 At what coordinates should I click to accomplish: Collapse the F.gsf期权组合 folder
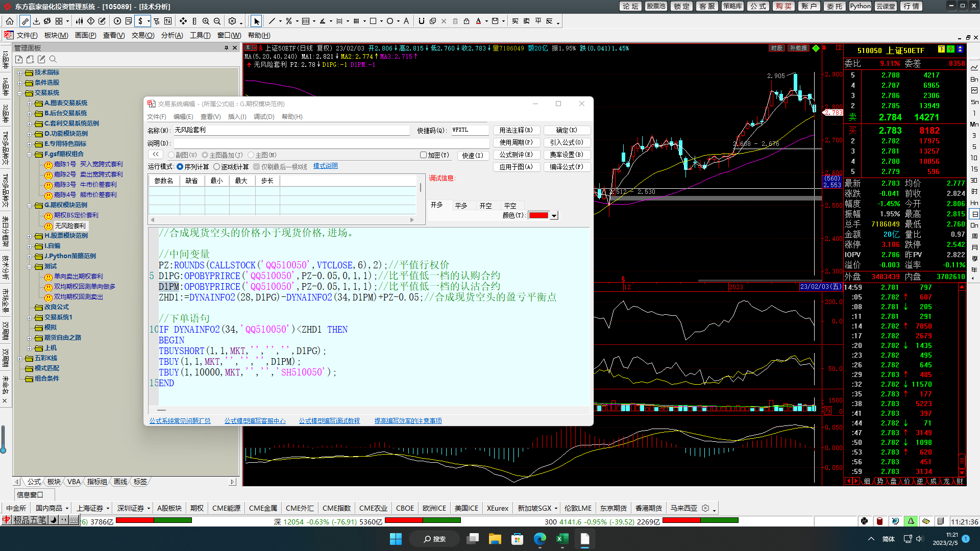pyautogui.click(x=30, y=154)
